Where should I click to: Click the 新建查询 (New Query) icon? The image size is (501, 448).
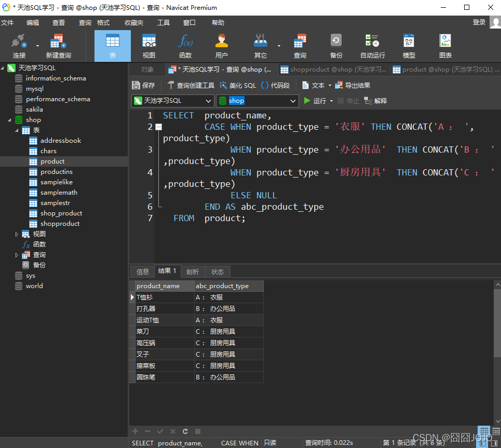tap(58, 46)
